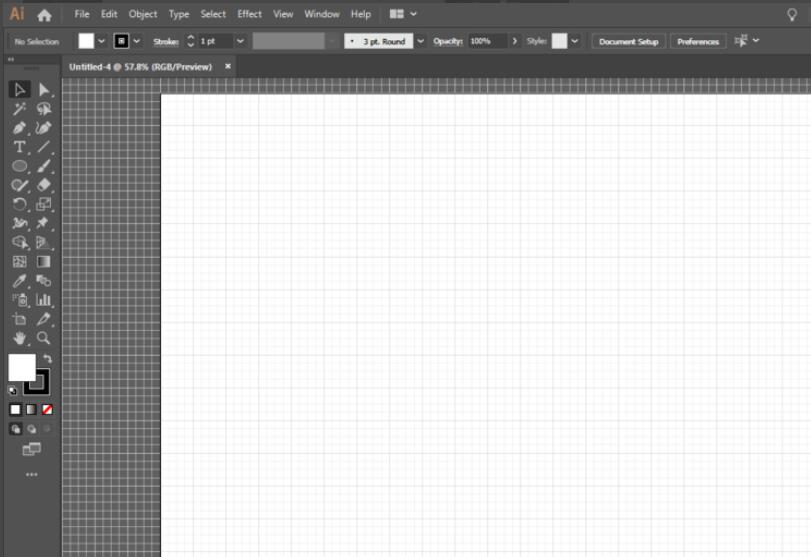Enable Draw Normal mode

tap(16, 429)
